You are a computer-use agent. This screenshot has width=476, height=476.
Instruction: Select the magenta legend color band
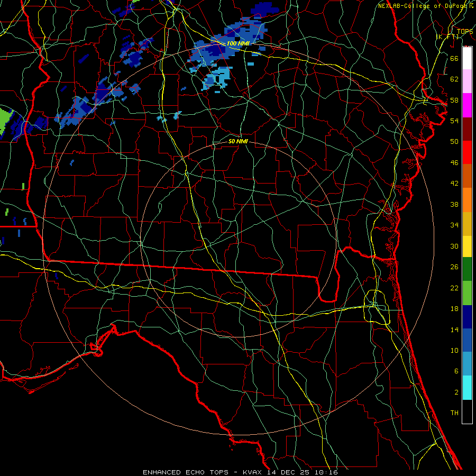[x=467, y=105]
